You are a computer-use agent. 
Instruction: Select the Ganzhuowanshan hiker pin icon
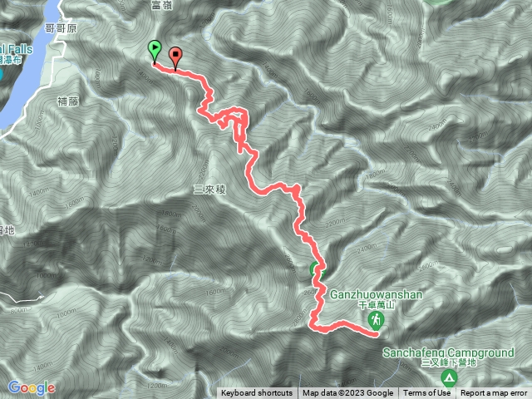[x=376, y=320]
